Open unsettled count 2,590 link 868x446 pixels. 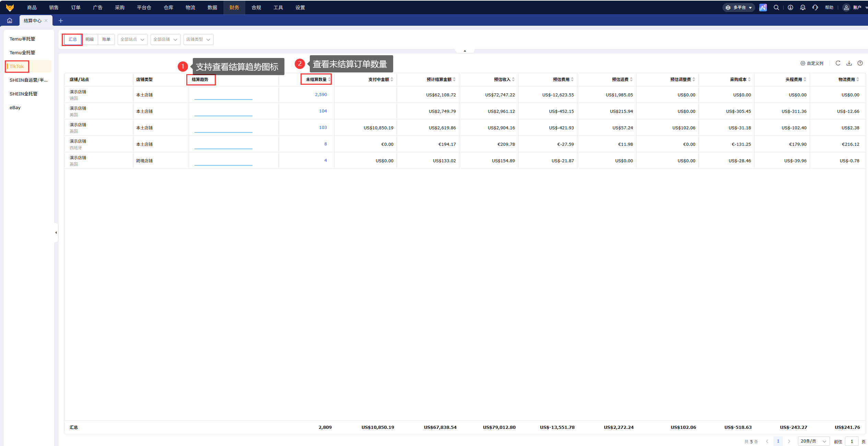[321, 95]
